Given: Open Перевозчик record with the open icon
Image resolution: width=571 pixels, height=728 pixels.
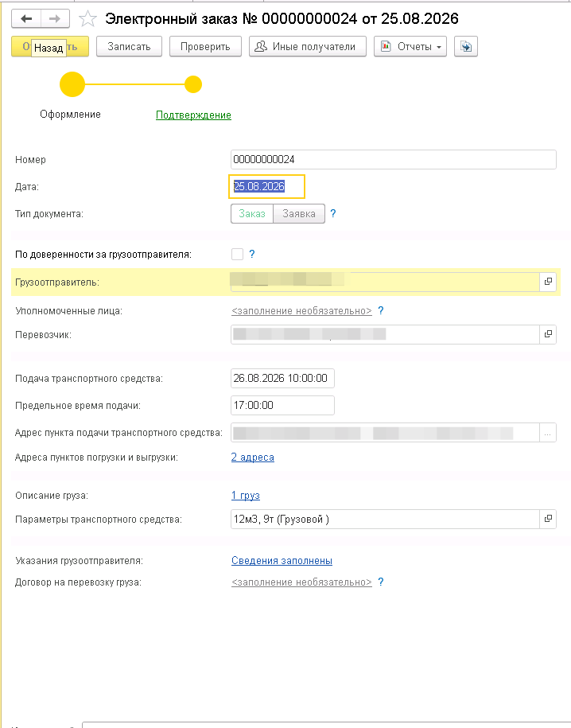Looking at the screenshot, I should (548, 334).
